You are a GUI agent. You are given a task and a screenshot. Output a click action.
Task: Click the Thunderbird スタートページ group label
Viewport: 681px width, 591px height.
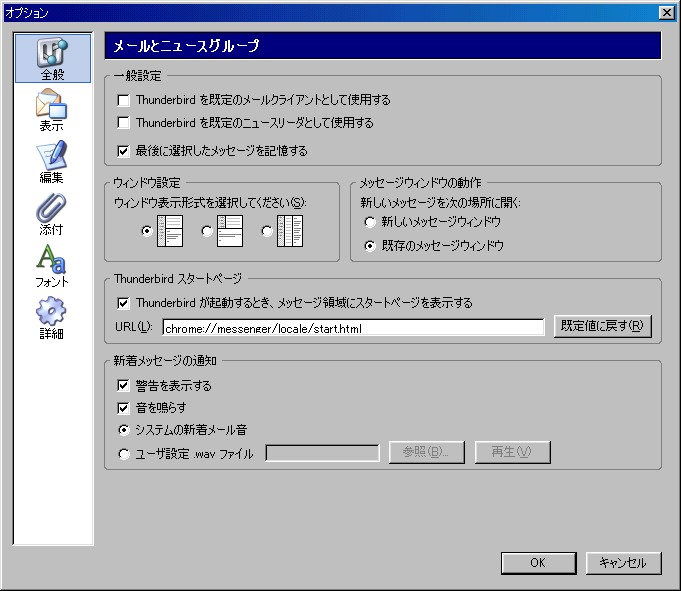[178, 279]
